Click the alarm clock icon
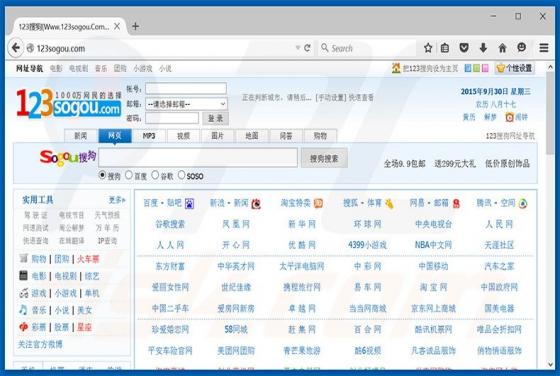This screenshot has width=560, height=376. 509,117
